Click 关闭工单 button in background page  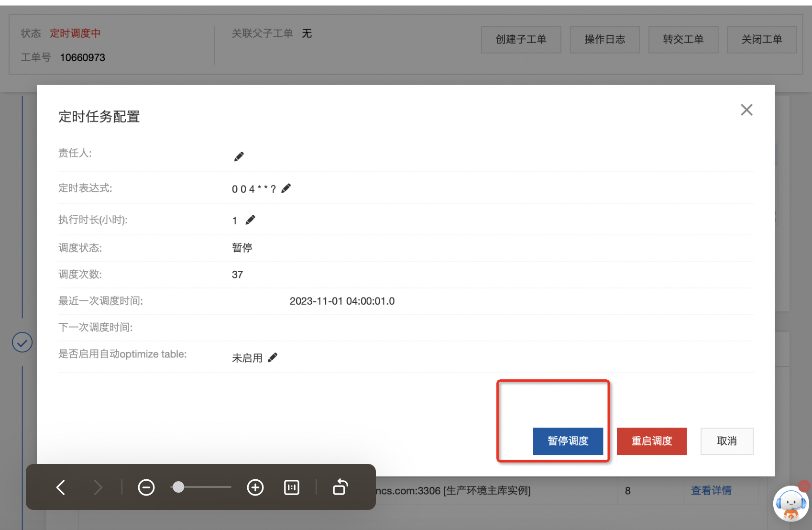(x=762, y=39)
